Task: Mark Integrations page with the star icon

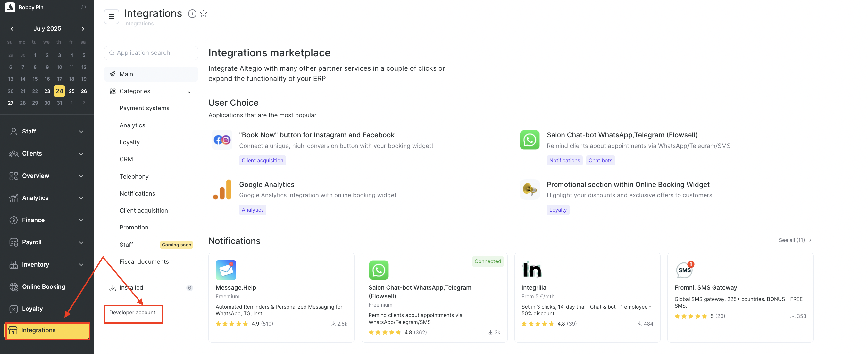Action: pos(204,13)
